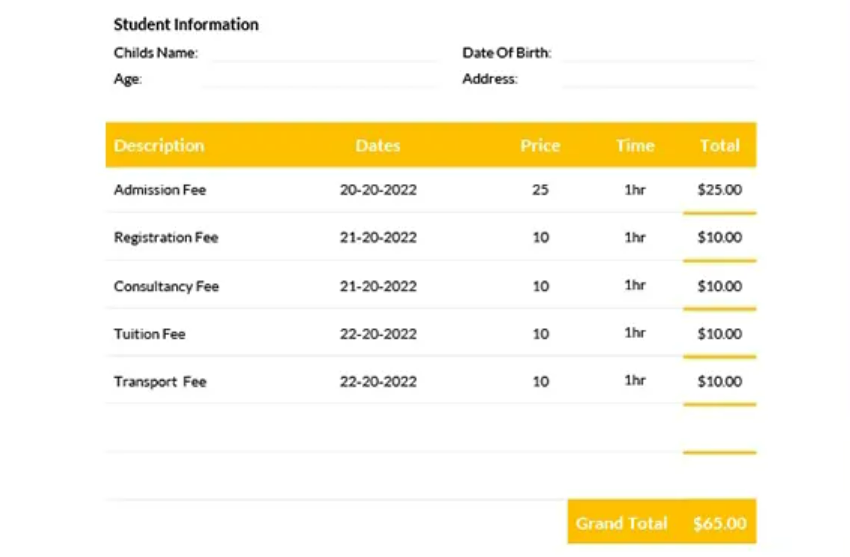The width and height of the screenshot is (850, 557).
Task: Click the Consultancy Fee description cell
Action: click(x=166, y=286)
